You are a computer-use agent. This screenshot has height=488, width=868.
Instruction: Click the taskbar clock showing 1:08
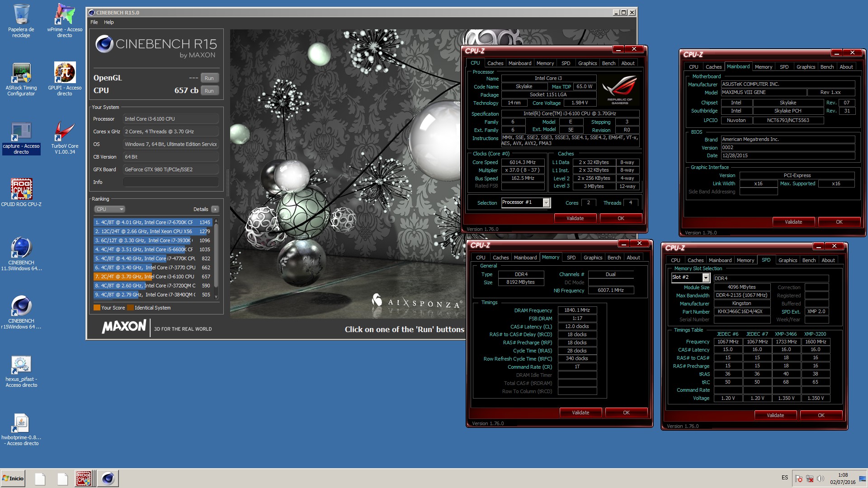pyautogui.click(x=843, y=479)
